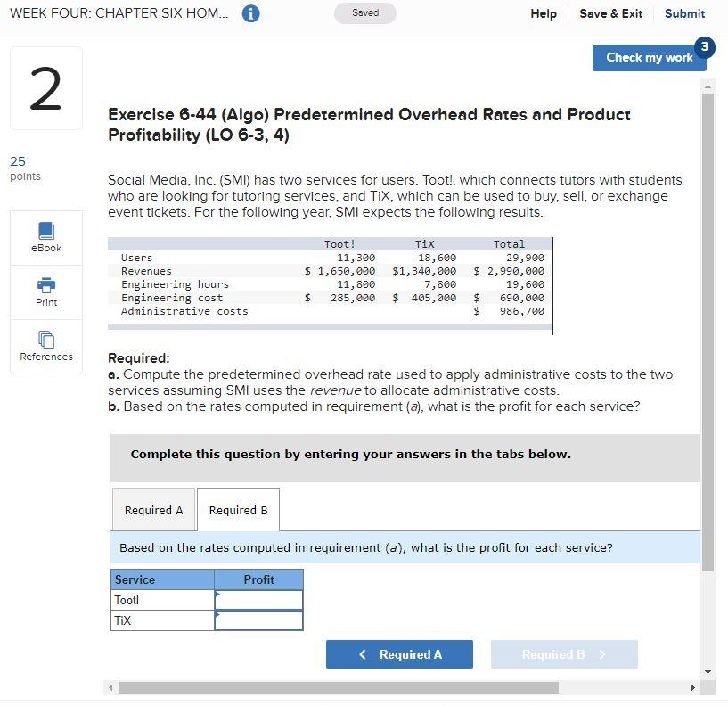Click the Print icon
This screenshot has width=728, height=706.
click(46, 284)
